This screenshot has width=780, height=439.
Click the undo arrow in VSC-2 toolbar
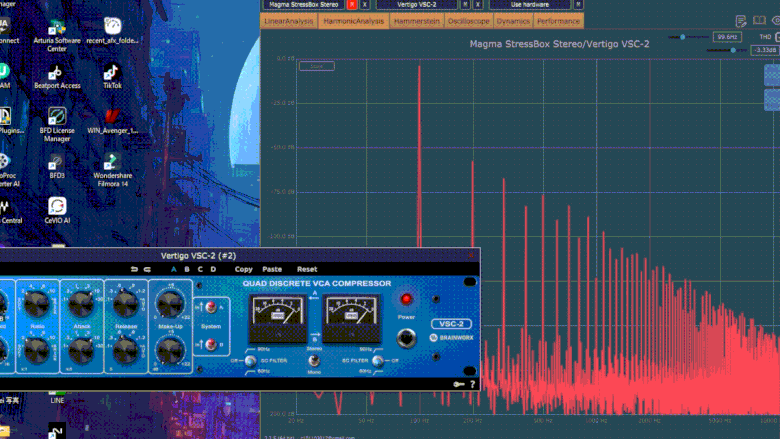click(133, 269)
